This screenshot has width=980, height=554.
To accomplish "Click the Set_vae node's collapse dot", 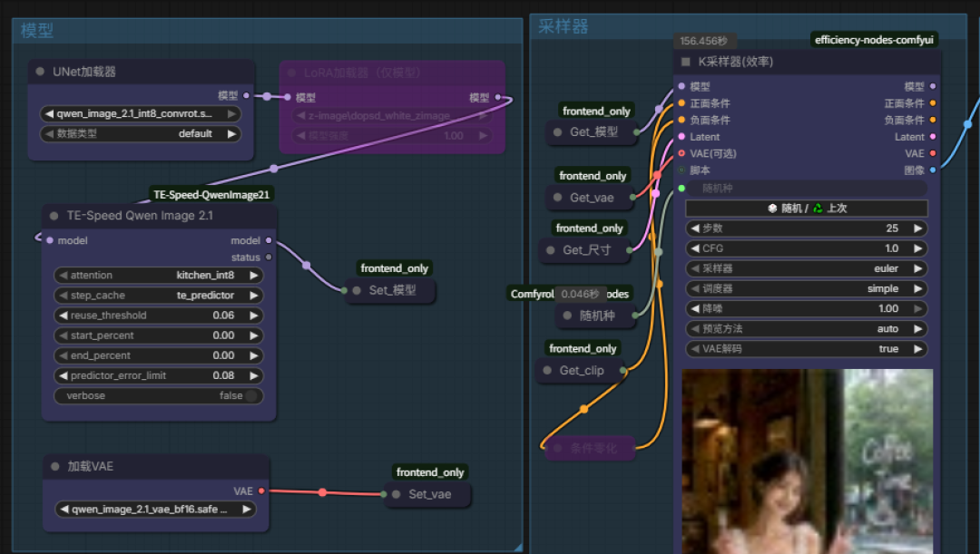I will 397,495.
